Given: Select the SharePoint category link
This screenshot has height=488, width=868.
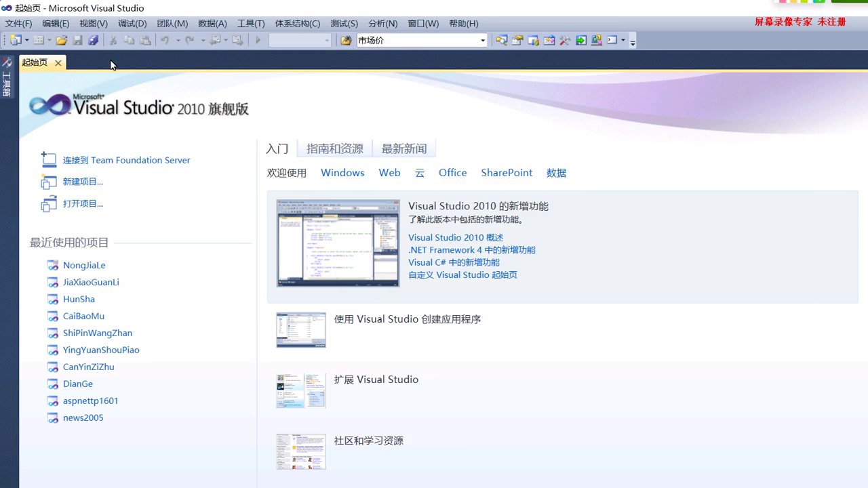Looking at the screenshot, I should [x=507, y=173].
